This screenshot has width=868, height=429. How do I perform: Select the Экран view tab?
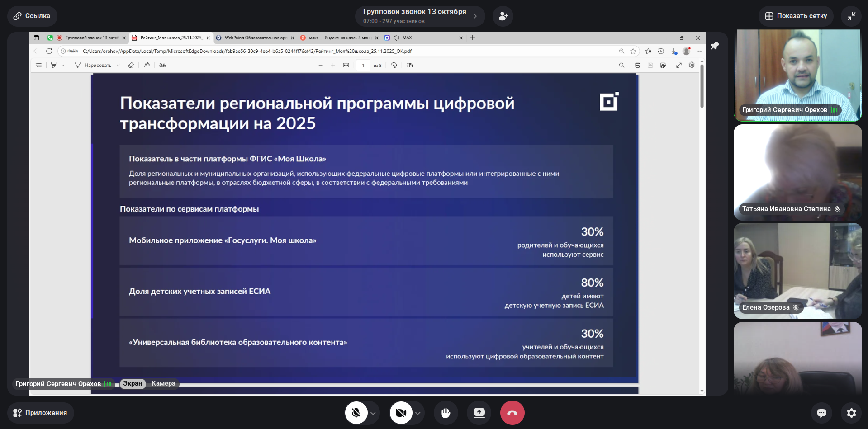(x=133, y=383)
